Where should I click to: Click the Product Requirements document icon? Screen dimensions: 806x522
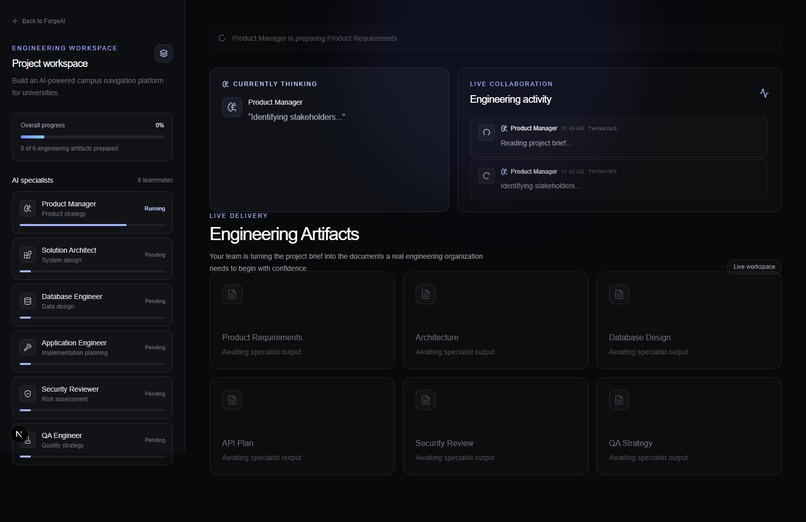[232, 294]
